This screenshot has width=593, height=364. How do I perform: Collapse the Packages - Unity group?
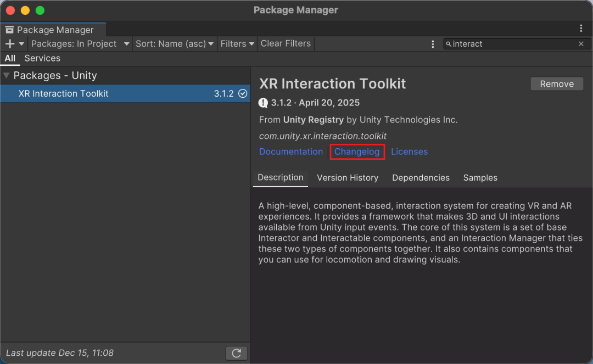6,76
